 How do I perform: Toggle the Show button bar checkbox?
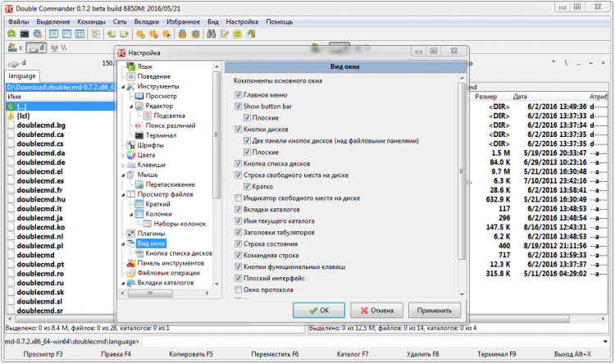point(238,107)
